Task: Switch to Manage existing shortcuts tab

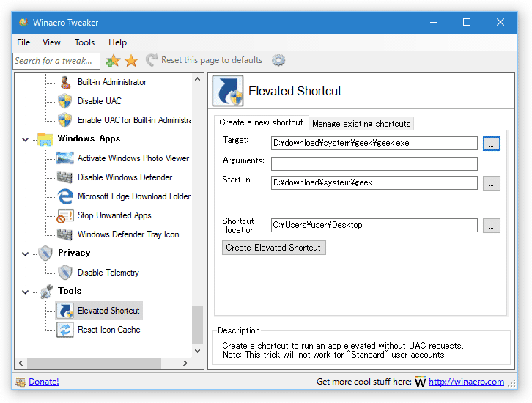Action: coord(361,124)
